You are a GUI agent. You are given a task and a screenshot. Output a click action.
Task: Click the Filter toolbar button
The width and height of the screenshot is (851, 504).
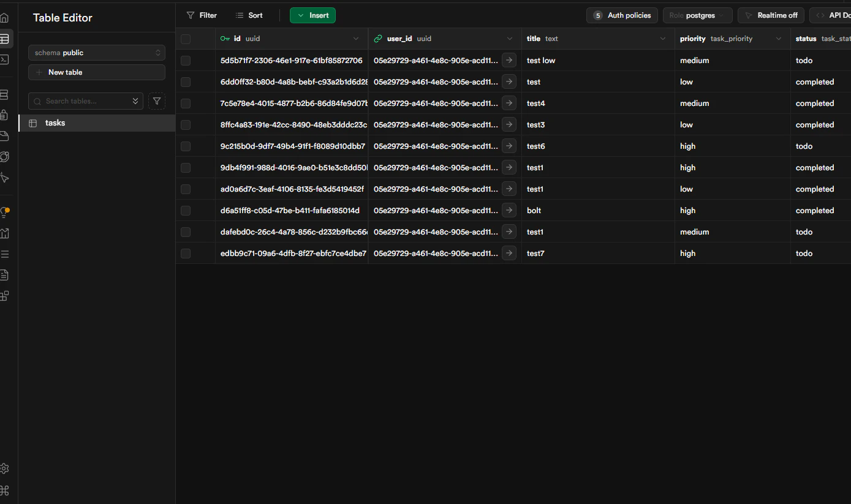tap(202, 15)
